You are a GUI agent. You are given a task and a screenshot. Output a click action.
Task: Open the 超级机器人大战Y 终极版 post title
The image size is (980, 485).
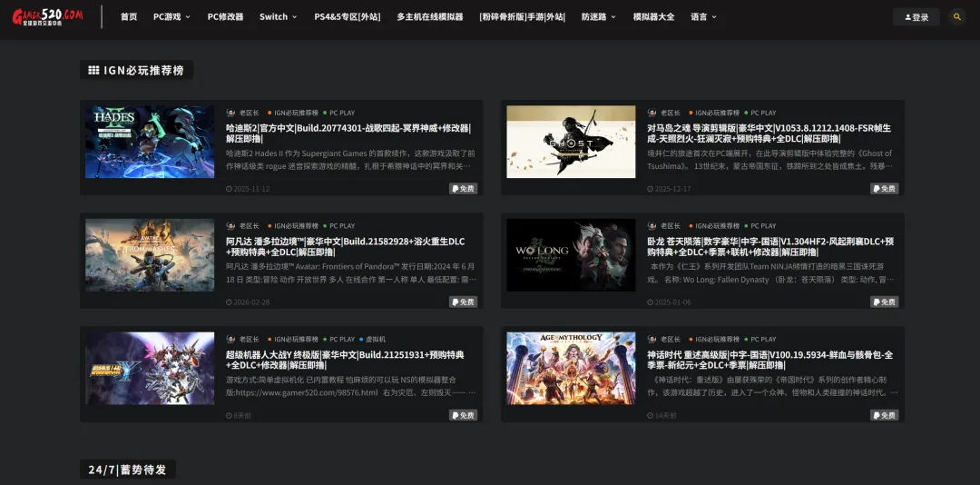coord(345,360)
